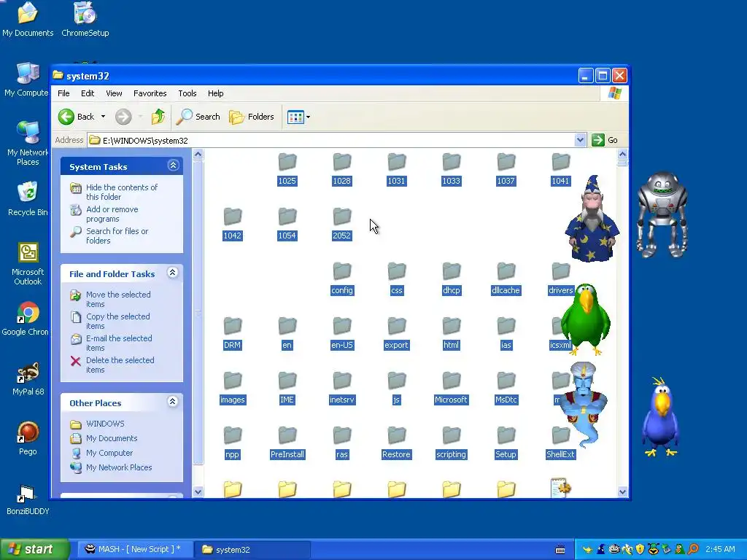Click Move the selected items

pos(117,299)
